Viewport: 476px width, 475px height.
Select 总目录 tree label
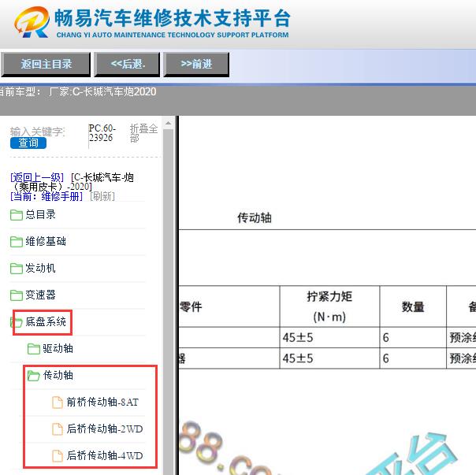tap(40, 214)
